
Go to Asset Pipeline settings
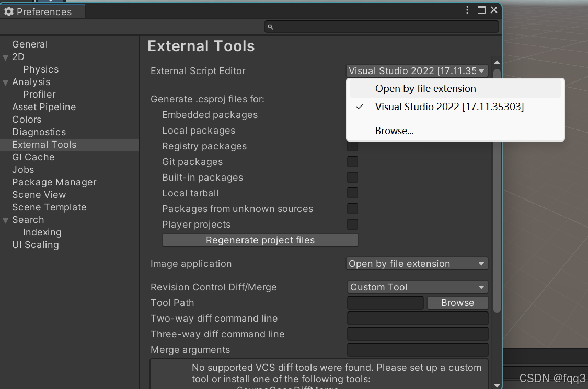click(44, 107)
